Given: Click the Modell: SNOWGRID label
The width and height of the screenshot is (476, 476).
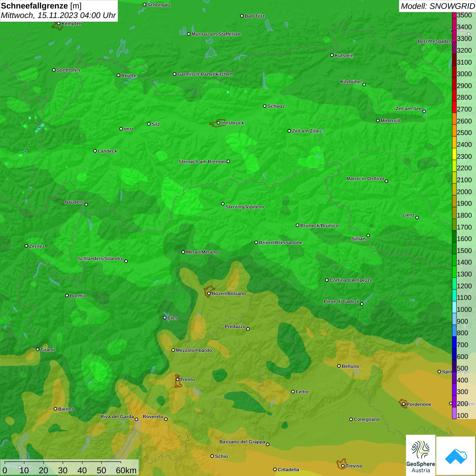Looking at the screenshot, I should [x=438, y=6].
